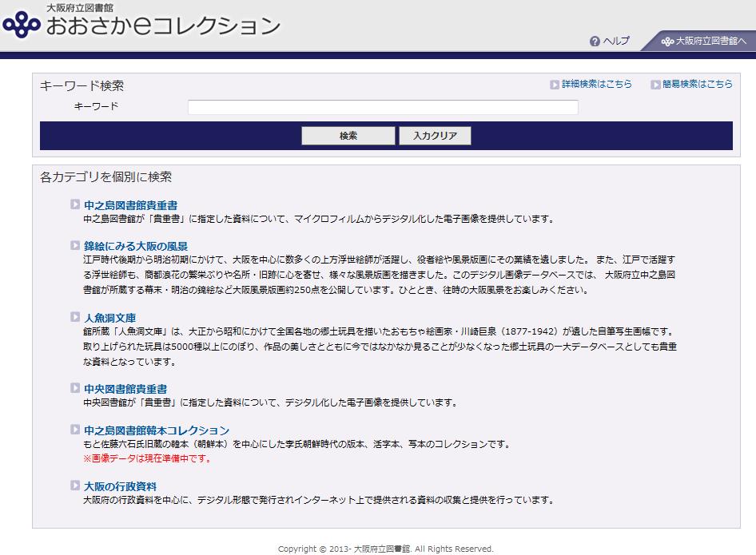Click arrow icon next to 中央図書館貴重書
The width and height of the screenshot is (756, 555).
point(75,388)
